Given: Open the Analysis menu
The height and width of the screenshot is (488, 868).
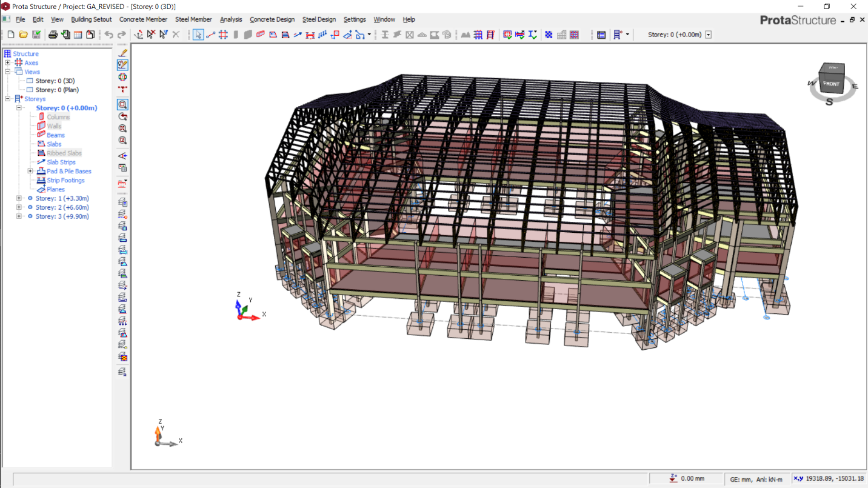Looking at the screenshot, I should [231, 19].
